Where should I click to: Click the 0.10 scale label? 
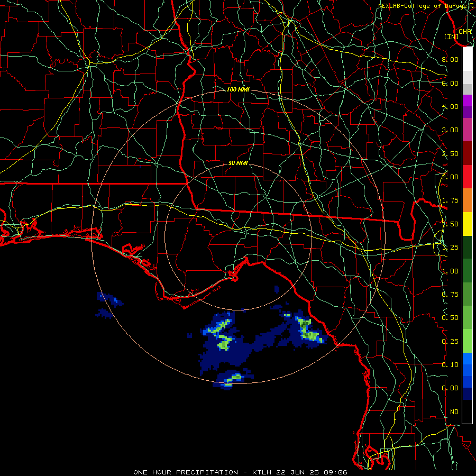click(x=450, y=365)
